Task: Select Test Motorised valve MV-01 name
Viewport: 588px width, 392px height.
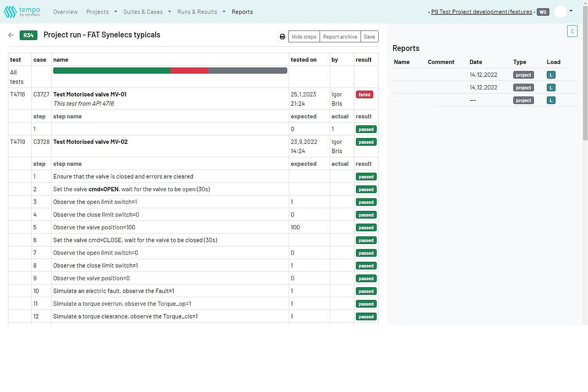Action: pos(90,94)
